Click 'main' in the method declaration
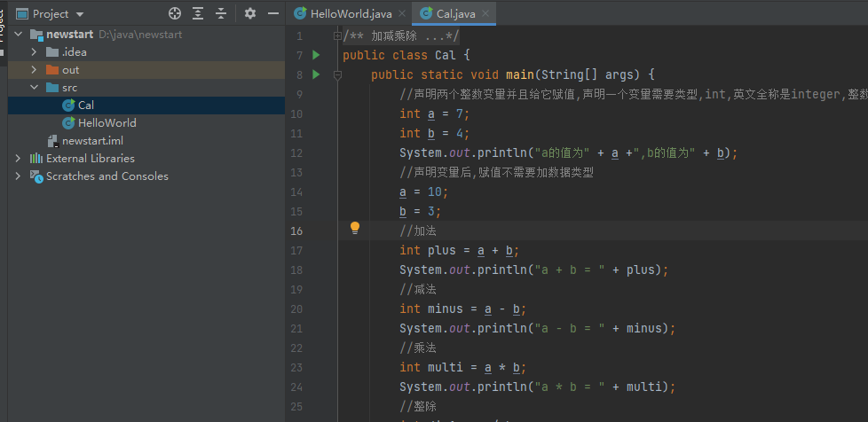 519,74
